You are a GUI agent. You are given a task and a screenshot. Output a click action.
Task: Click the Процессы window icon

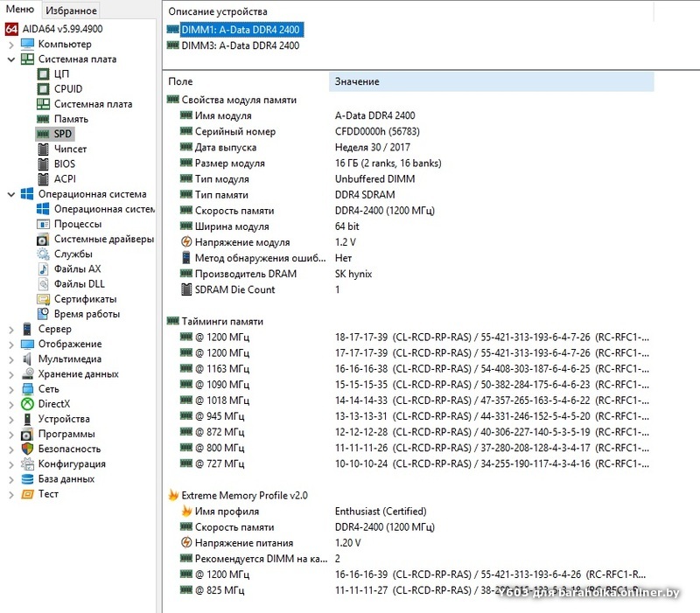(43, 224)
